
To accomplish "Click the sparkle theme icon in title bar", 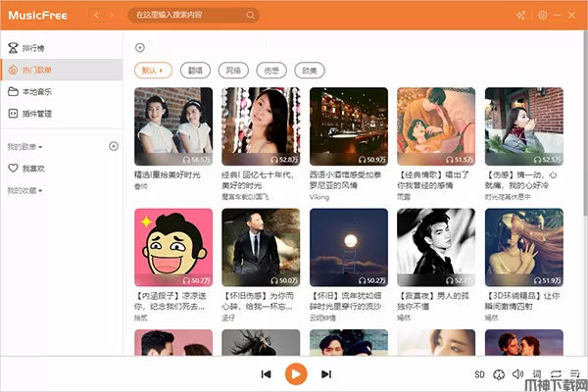I will pos(520,16).
